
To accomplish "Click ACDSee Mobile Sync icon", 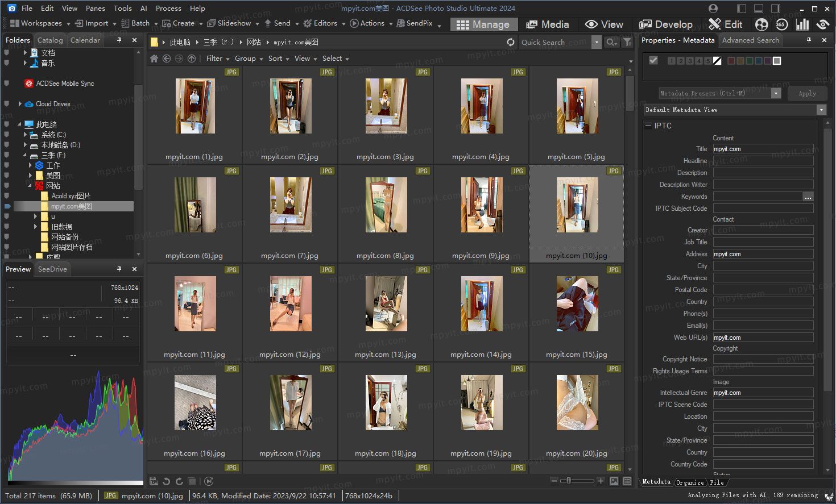I will [x=29, y=84].
